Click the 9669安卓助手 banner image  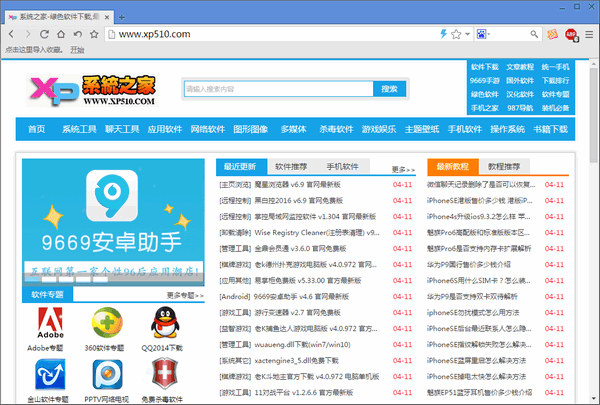coord(113,222)
